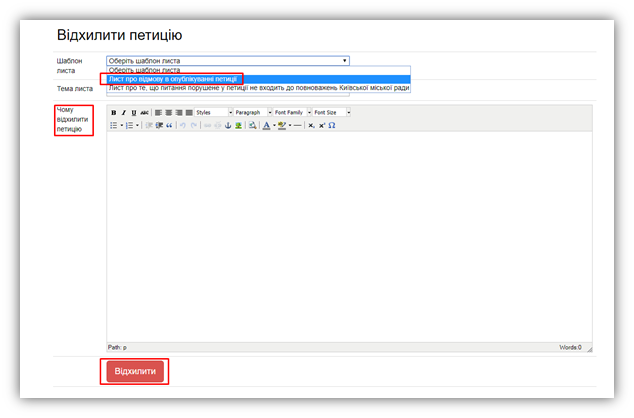The width and height of the screenshot is (634, 418).
Task: Pick text color with the A icon
Action: (x=267, y=126)
